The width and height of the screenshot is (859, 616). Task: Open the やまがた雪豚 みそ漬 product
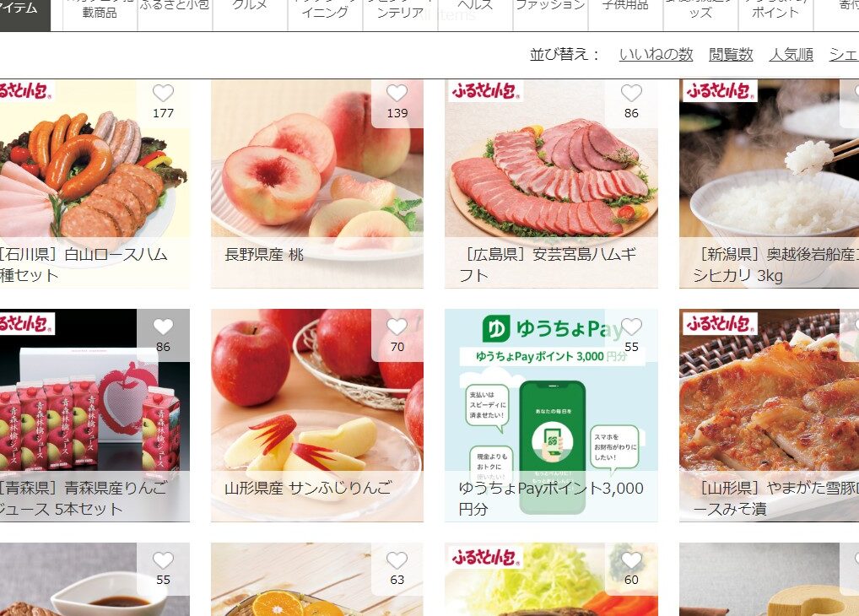click(770, 415)
